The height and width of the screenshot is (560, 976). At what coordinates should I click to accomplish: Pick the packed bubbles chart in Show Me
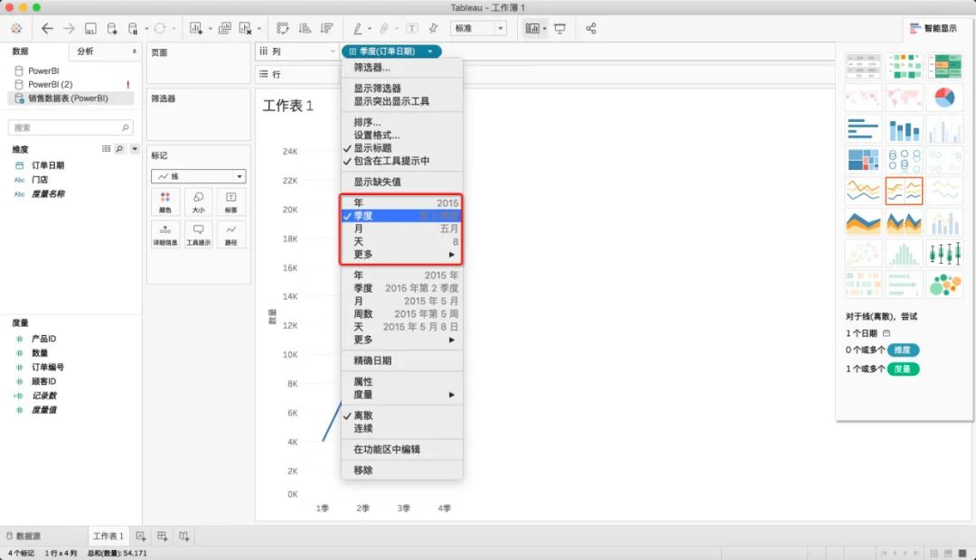pyautogui.click(x=944, y=285)
